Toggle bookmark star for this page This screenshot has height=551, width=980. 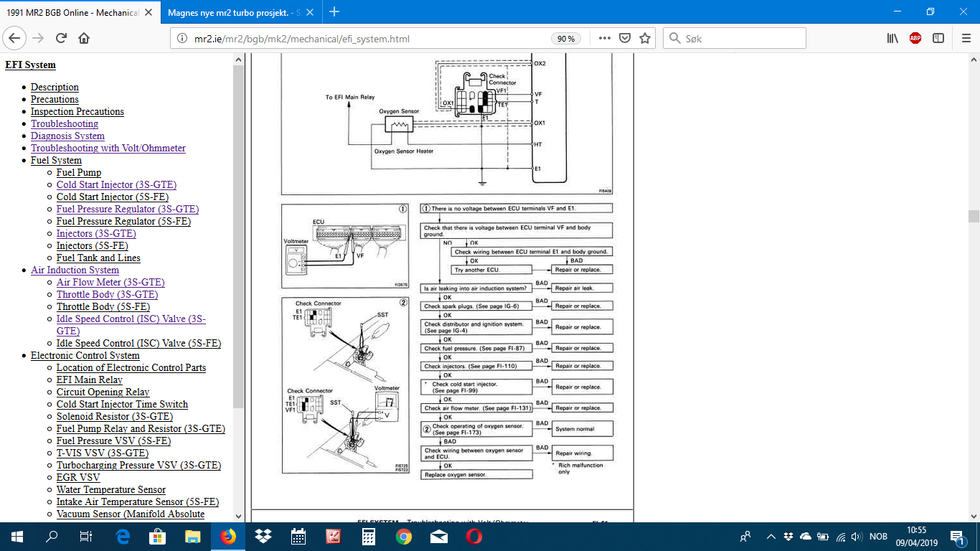(644, 38)
